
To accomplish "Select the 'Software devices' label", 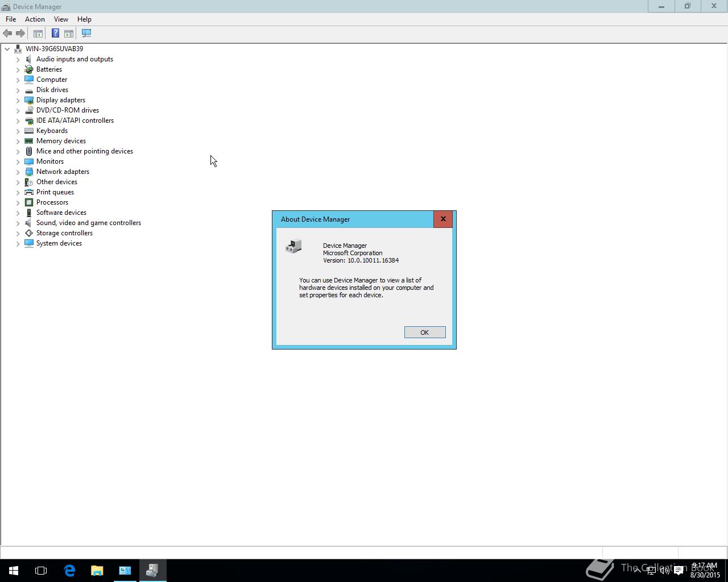I will tap(61, 213).
